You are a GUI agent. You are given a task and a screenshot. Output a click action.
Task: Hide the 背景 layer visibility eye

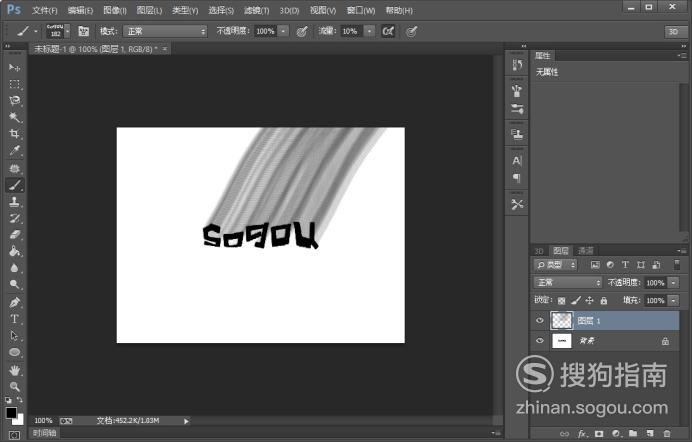coord(539,341)
